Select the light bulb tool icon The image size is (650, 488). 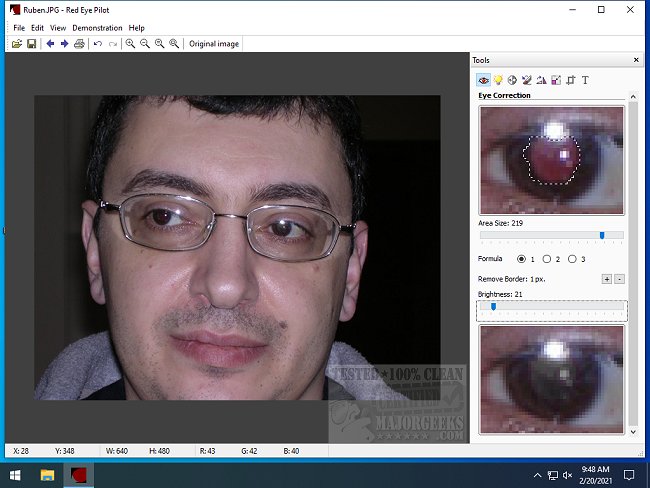498,80
